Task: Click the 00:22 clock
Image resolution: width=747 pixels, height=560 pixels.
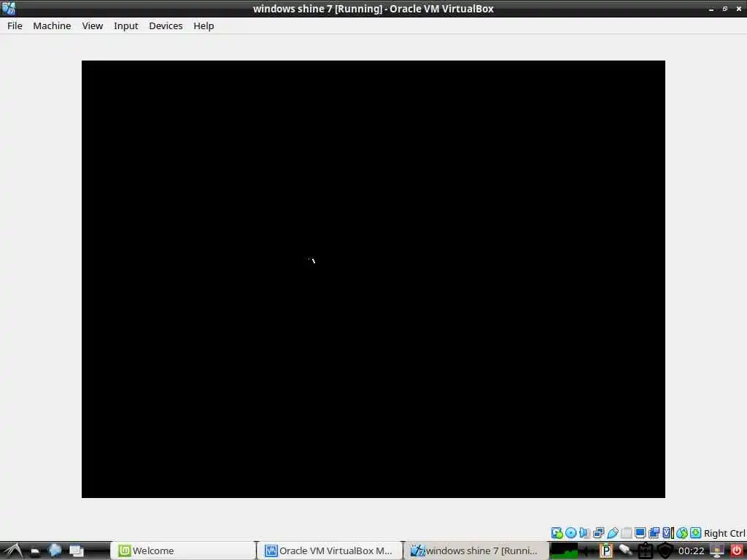Action: pyautogui.click(x=692, y=551)
